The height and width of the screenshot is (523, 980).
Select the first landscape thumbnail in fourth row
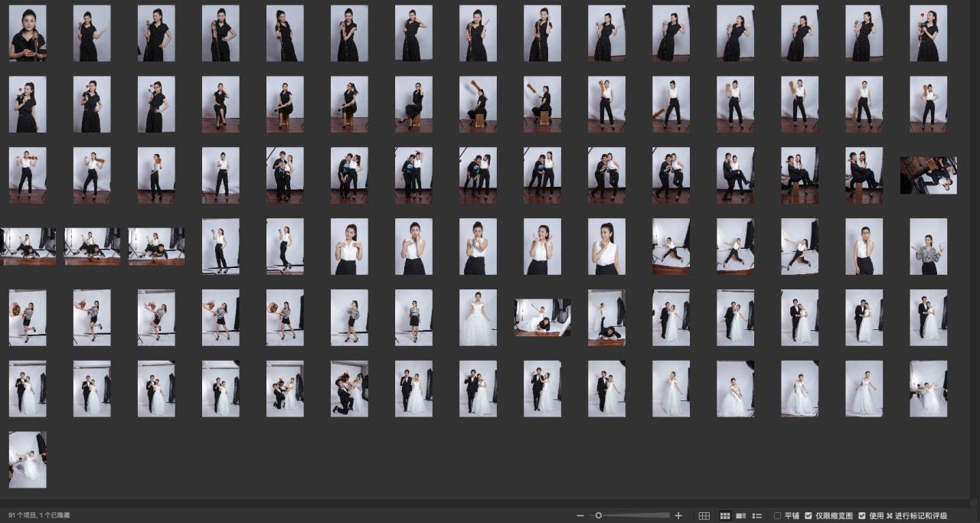pyautogui.click(x=28, y=247)
